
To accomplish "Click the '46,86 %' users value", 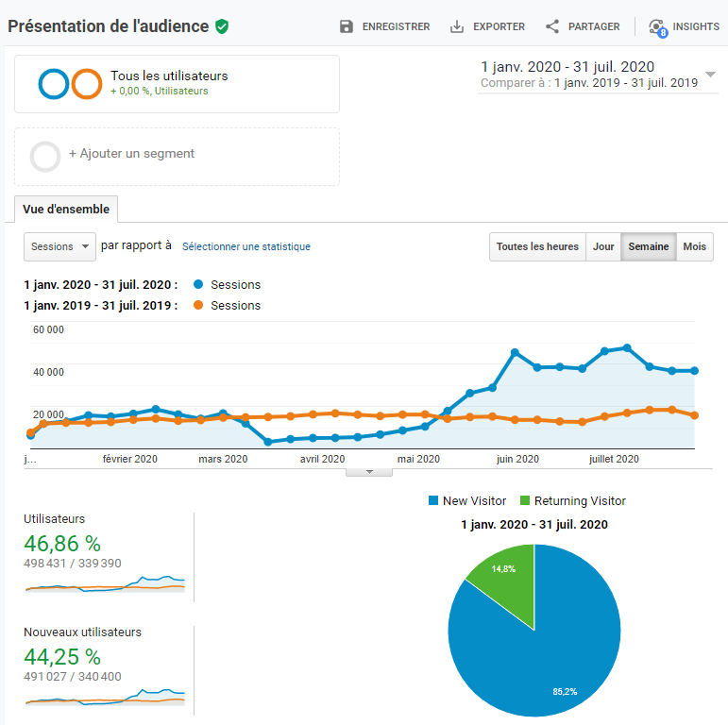I will (62, 543).
